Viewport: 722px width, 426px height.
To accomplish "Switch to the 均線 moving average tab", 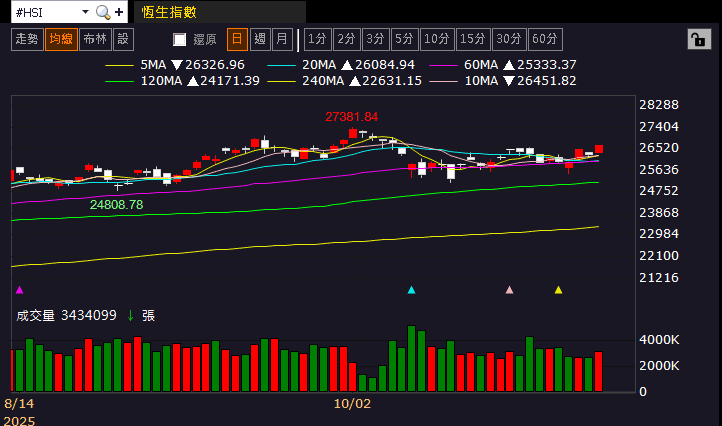I will [x=61, y=39].
